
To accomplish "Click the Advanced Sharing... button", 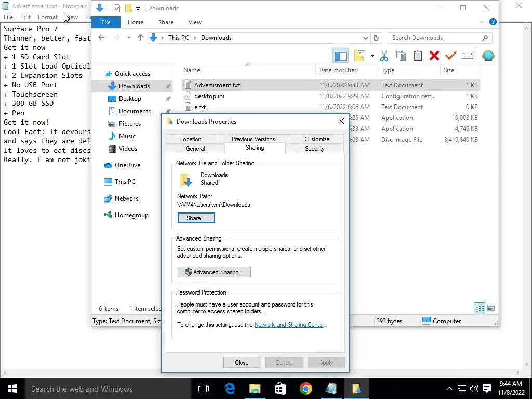I will tap(214, 272).
